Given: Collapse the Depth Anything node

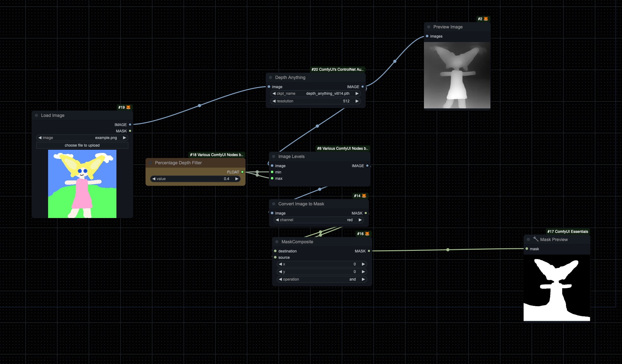Looking at the screenshot, I should click(x=271, y=77).
